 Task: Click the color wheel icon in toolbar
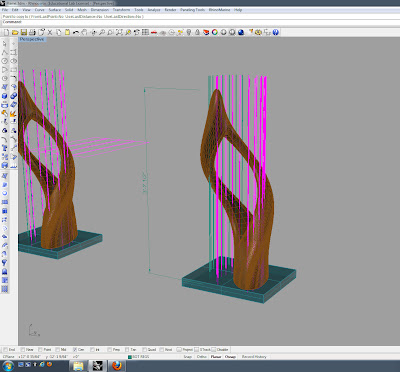click(x=215, y=32)
